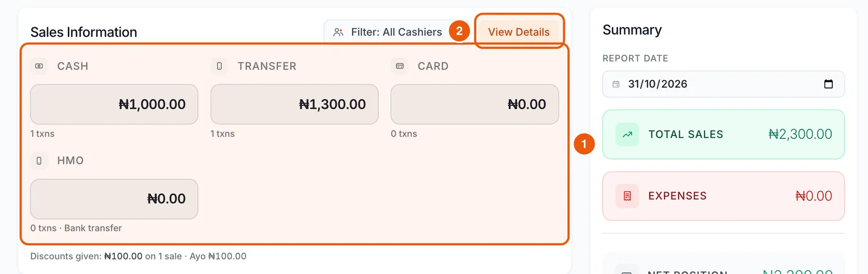Click the HMO amount ₦0.00 field
The width and height of the screenshot is (868, 274).
[114, 199]
